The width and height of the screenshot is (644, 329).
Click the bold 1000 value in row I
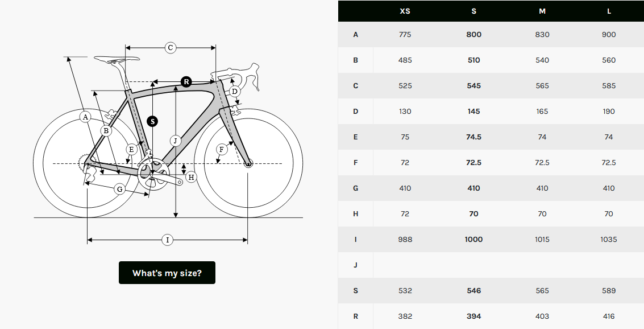click(473, 239)
